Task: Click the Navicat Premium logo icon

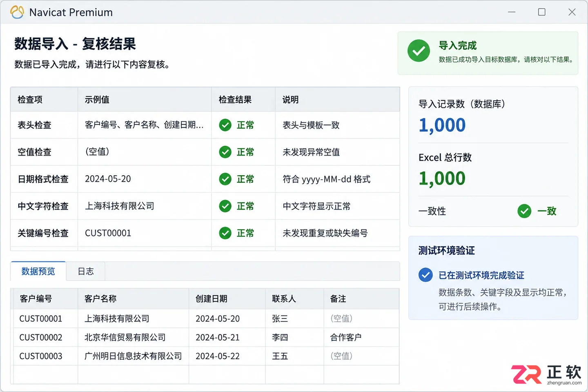Action: click(17, 12)
